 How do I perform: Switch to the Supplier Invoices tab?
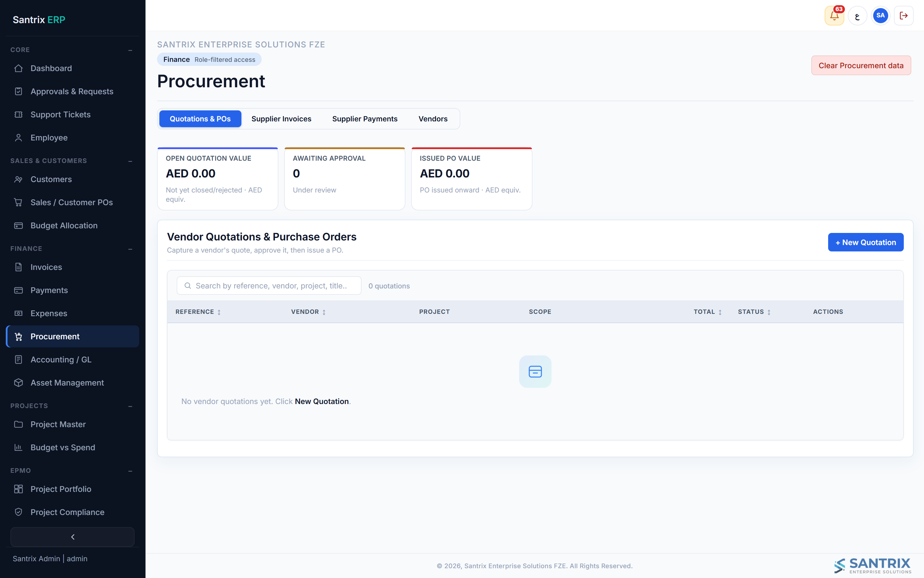coord(282,119)
